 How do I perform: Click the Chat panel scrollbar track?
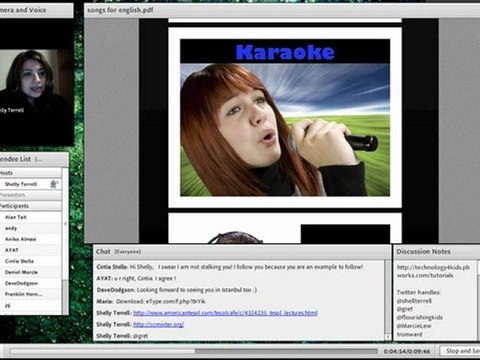(387, 297)
